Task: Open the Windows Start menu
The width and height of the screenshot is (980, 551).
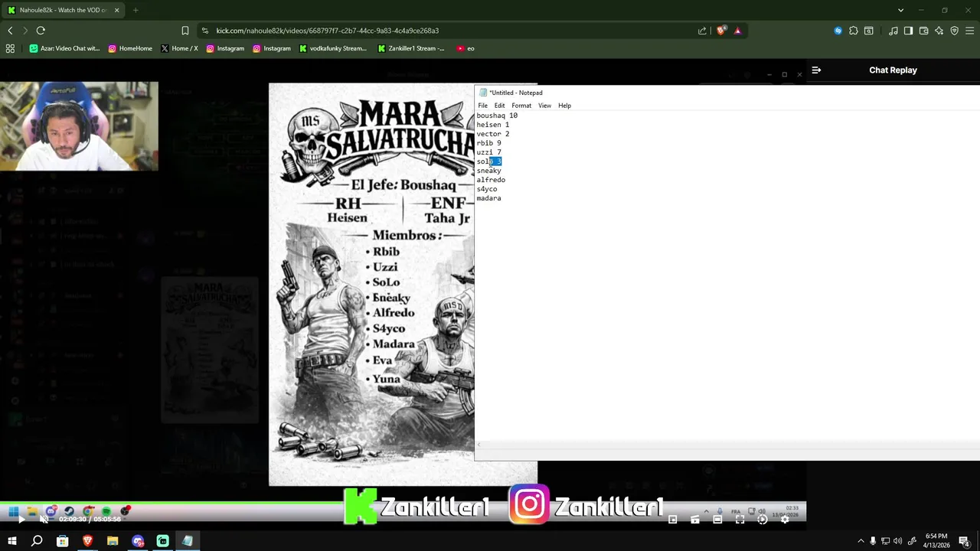Action: 12,541
